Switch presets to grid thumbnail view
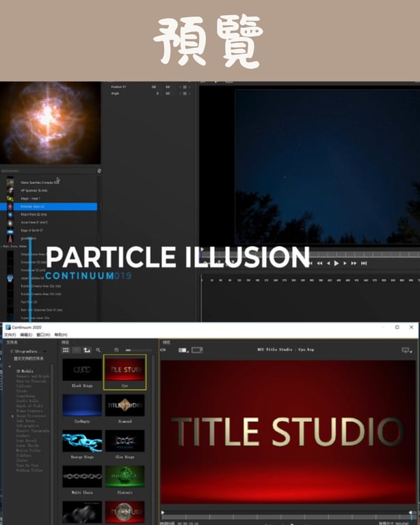Viewport: 420px width, 525px height. (x=66, y=350)
